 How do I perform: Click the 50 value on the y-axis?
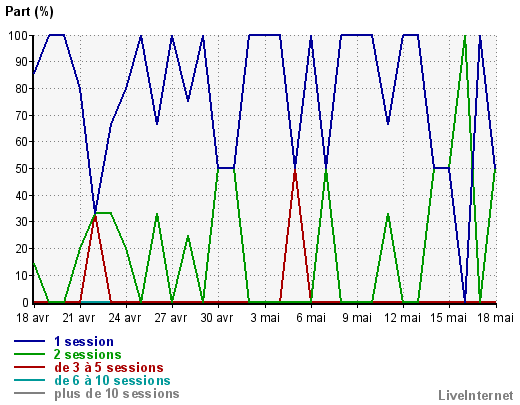pyautogui.click(x=22, y=168)
